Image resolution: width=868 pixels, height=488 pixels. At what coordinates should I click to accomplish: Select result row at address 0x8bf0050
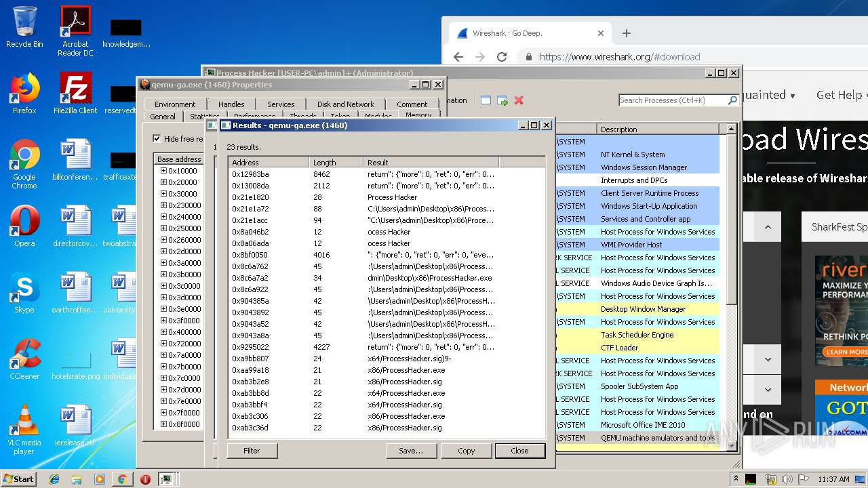click(x=387, y=255)
